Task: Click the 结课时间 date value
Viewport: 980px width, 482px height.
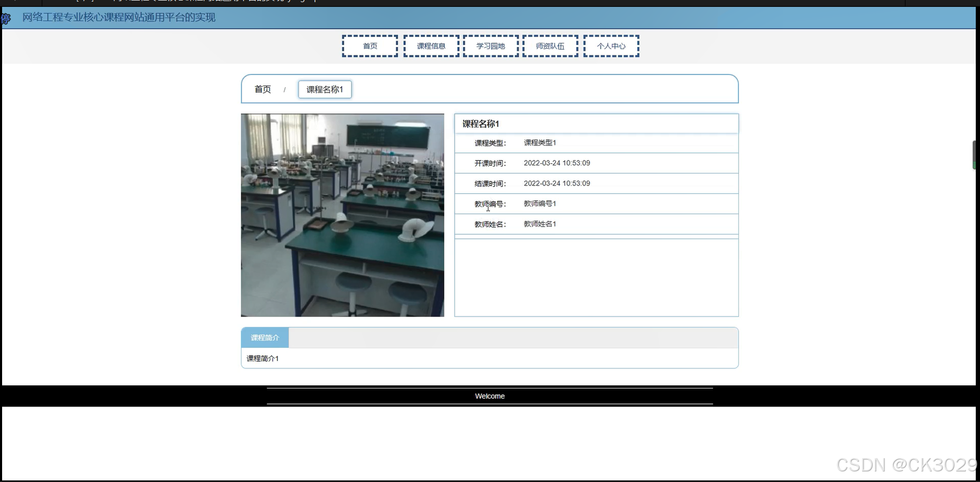Action: [556, 183]
